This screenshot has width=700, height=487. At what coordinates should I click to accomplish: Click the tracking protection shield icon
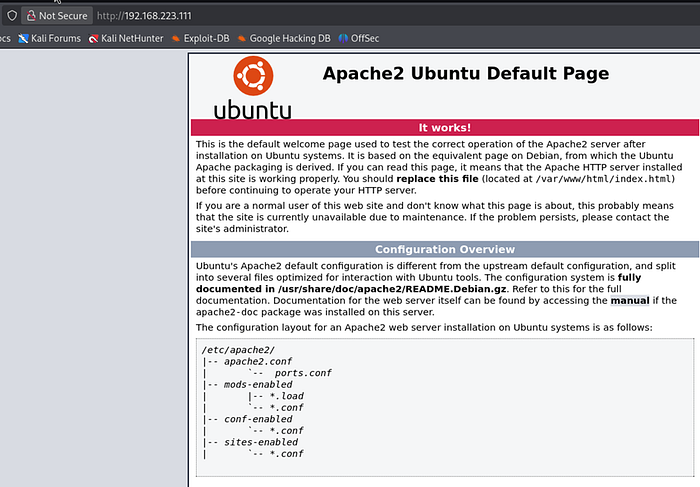coord(12,16)
